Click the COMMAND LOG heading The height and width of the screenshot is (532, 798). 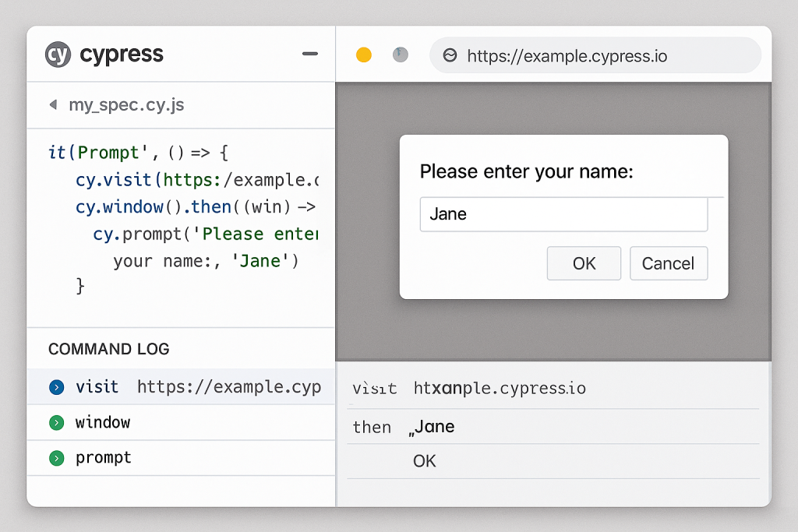coord(109,349)
